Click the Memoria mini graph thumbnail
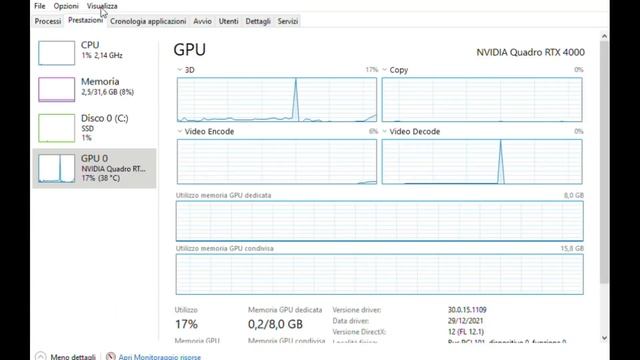Viewport: 640px width, 360px height. 56,89
